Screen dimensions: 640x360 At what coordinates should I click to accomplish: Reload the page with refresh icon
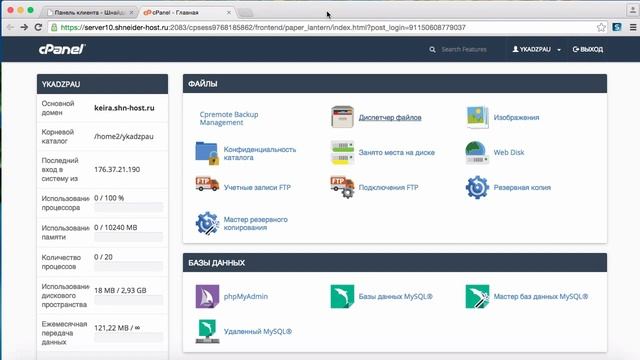pos(38,27)
